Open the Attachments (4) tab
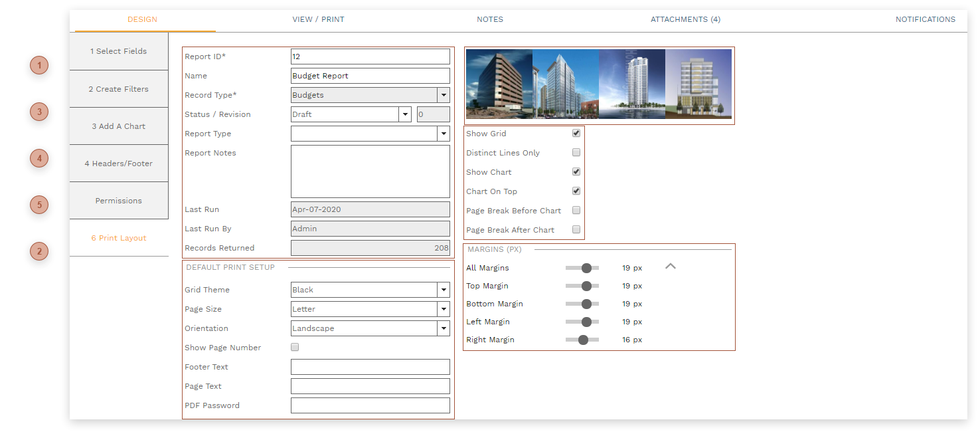 pyautogui.click(x=685, y=19)
